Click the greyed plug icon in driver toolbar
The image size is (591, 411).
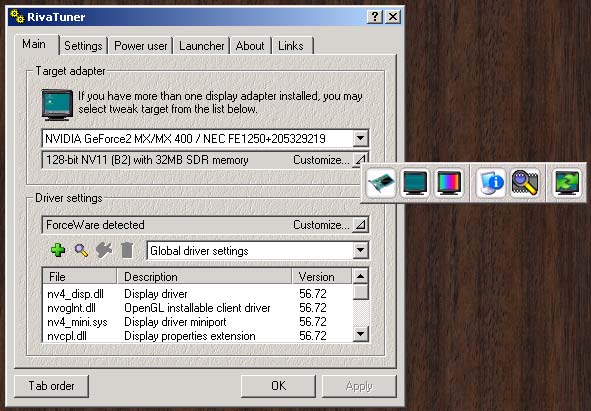coord(104,250)
